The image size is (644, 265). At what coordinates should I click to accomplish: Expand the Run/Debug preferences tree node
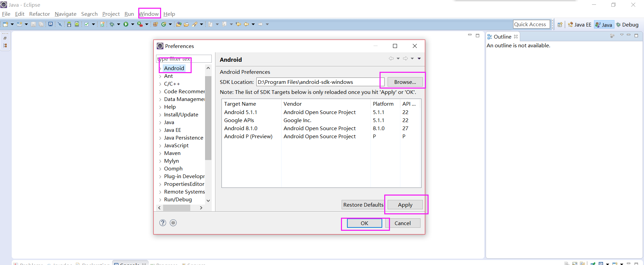coord(160,200)
